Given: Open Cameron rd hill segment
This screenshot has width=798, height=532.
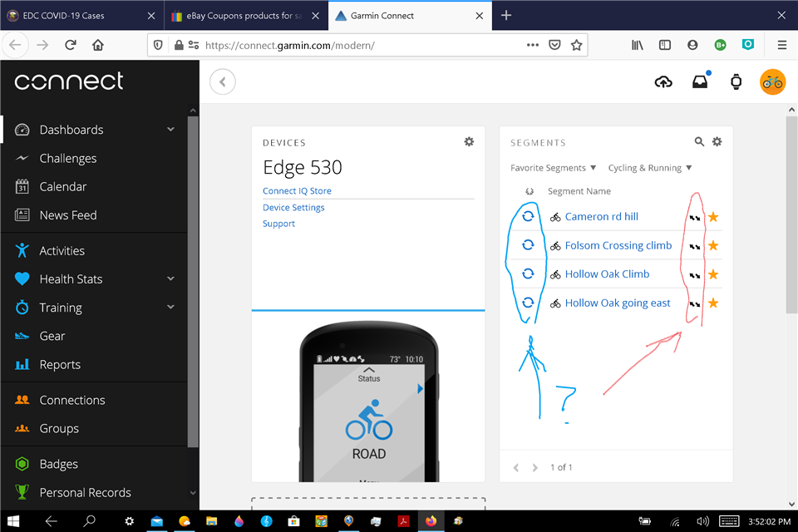Looking at the screenshot, I should click(601, 217).
